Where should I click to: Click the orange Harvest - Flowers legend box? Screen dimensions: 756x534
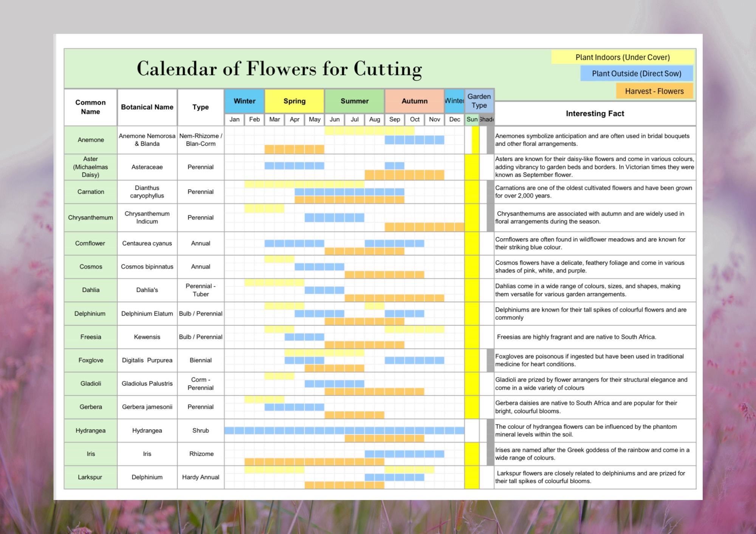point(655,91)
